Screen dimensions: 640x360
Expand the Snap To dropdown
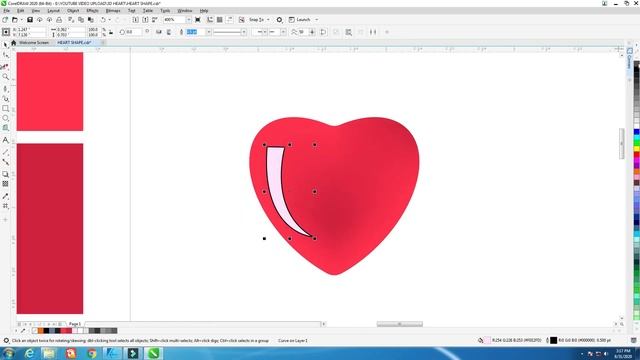click(268, 20)
